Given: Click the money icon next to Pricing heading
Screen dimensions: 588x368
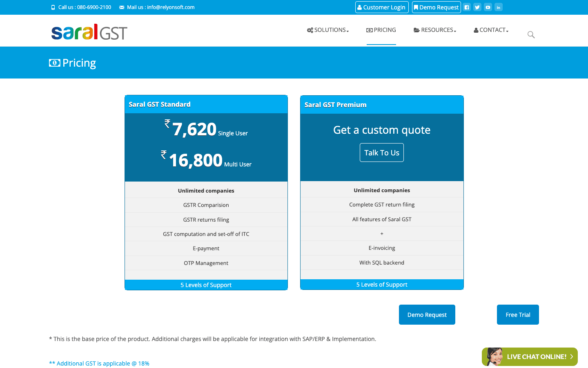Looking at the screenshot, I should point(55,63).
